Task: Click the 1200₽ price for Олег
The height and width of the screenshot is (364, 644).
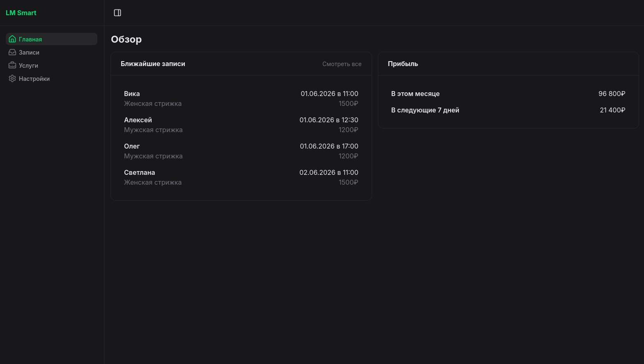Action: click(348, 156)
